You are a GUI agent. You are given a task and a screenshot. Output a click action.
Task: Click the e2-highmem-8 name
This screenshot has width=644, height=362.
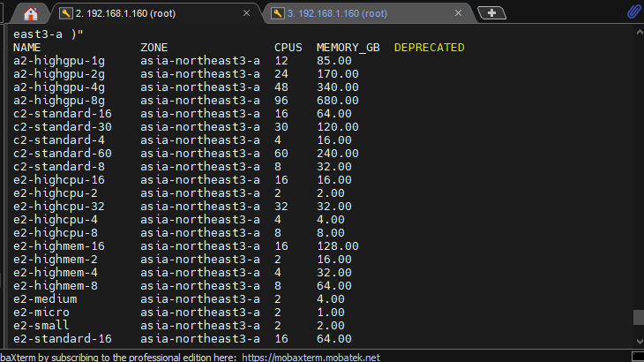click(56, 286)
